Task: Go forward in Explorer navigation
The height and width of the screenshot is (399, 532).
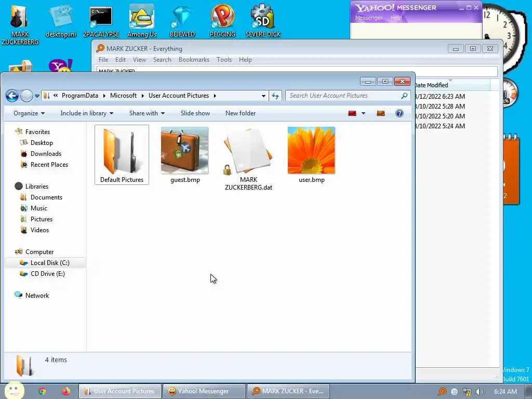Action: [x=26, y=96]
